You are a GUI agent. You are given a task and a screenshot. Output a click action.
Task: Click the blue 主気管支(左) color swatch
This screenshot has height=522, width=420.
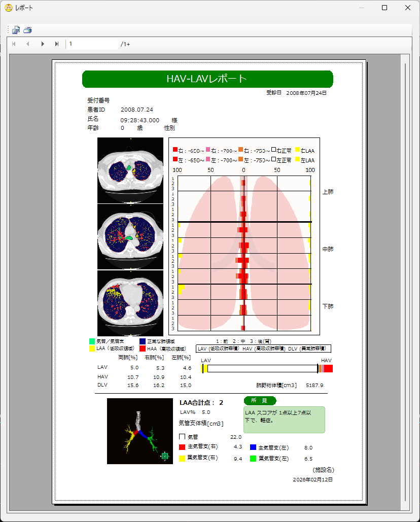pos(253,447)
